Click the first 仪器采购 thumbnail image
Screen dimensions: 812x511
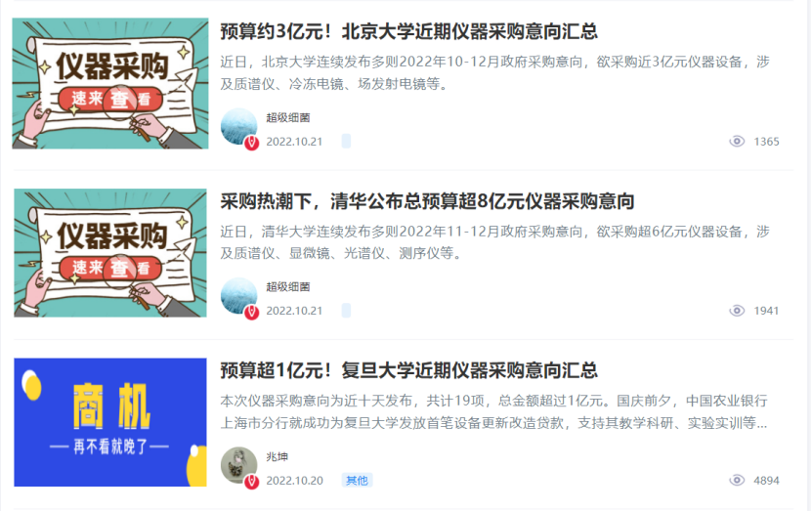tap(110, 83)
